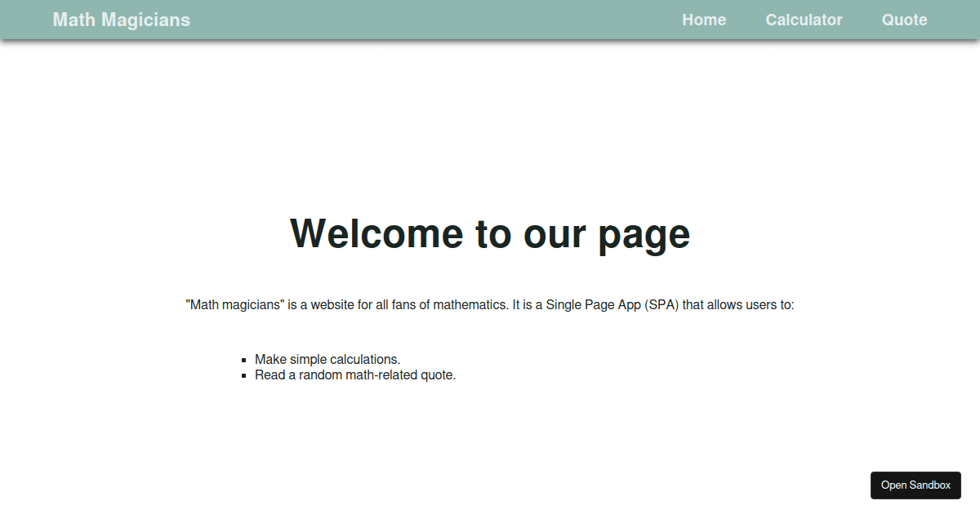Navigate to the Quote page
Image resolution: width=980 pixels, height=514 pixels.
[904, 20]
